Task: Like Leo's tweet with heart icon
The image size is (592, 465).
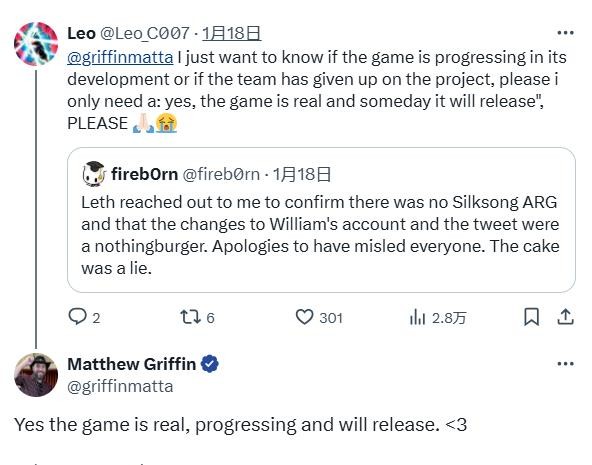Action: [x=319, y=317]
